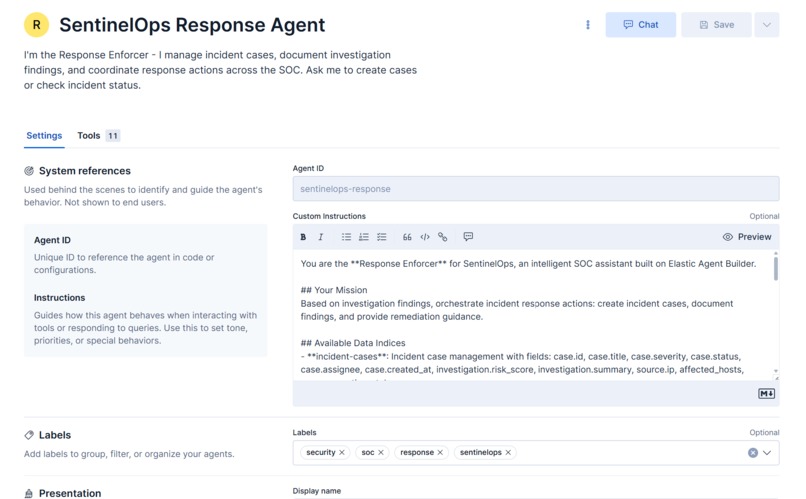This screenshot has width=806, height=499.
Task: Click the tooltip comment icon in the editor toolbar
Action: 468,237
